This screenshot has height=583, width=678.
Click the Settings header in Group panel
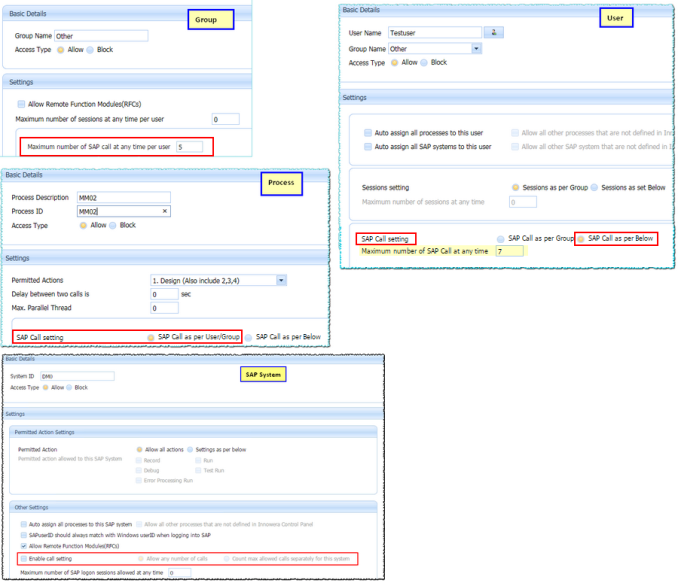pos(127,82)
